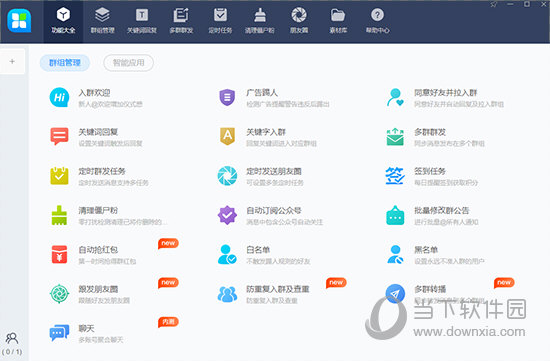The height and width of the screenshot is (361, 550).
Task: Click the 黑名单 title text
Action: (x=426, y=250)
